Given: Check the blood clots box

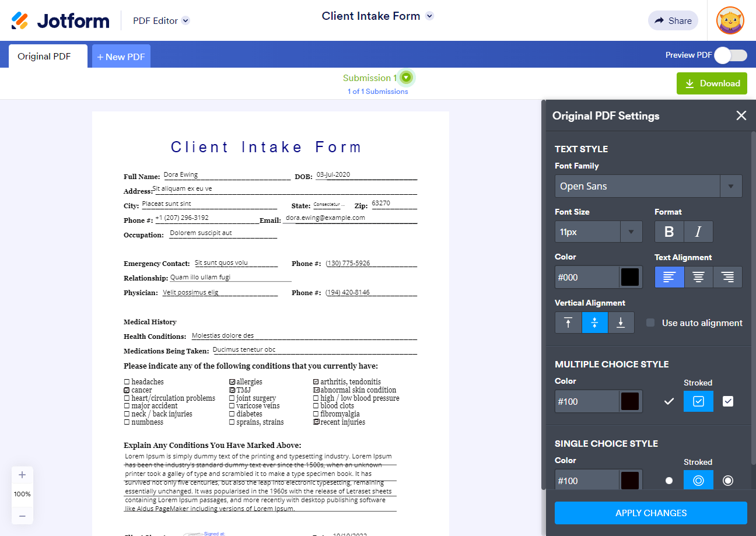Looking at the screenshot, I should 316,406.
